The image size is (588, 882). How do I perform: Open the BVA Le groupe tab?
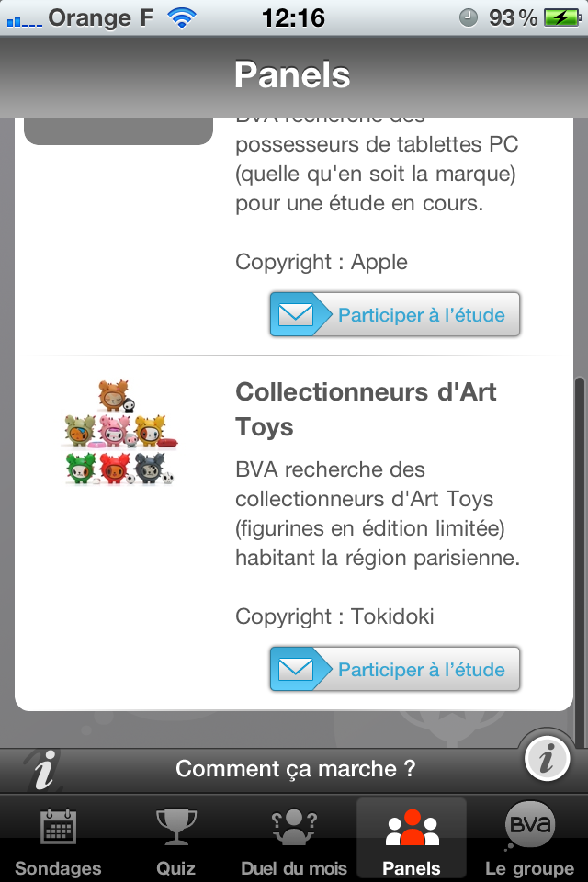pos(530,838)
